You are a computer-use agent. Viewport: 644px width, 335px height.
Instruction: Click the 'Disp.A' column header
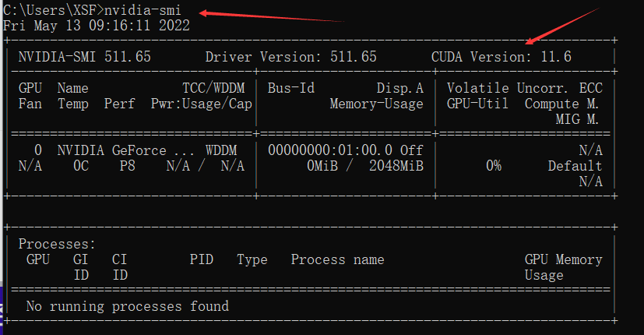coord(400,88)
